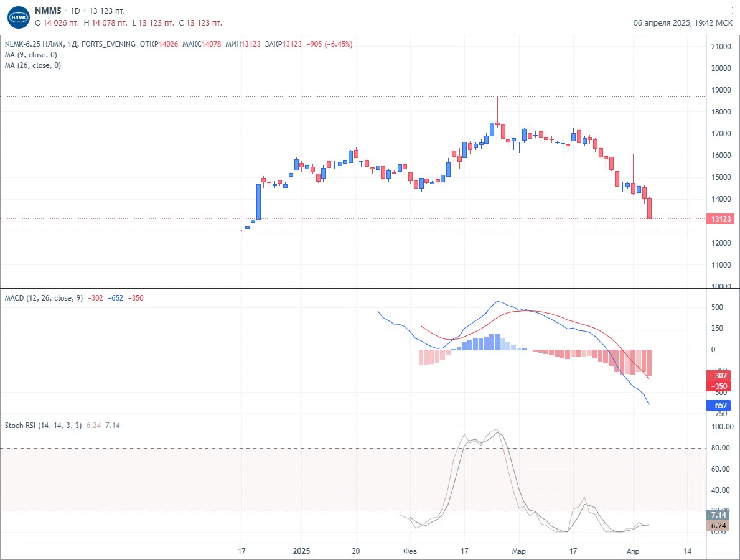The height and width of the screenshot is (560, 740).
Task: Click the 6.24 Stoch RSI value tag
Action: coord(718,526)
